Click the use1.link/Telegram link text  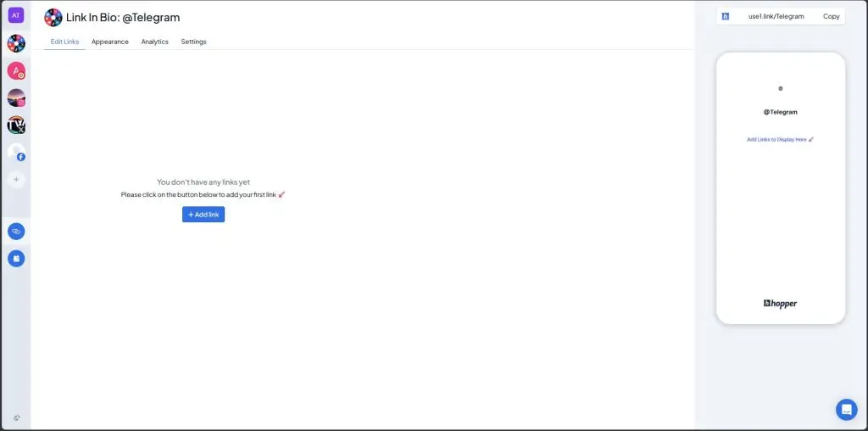[776, 17]
